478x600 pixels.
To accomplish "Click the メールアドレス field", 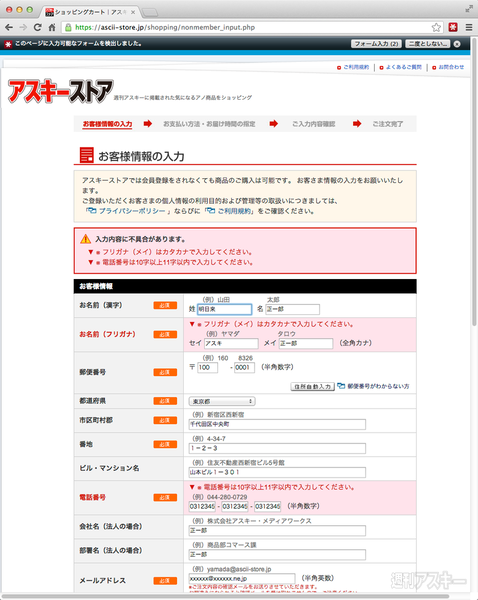I will 242,578.
